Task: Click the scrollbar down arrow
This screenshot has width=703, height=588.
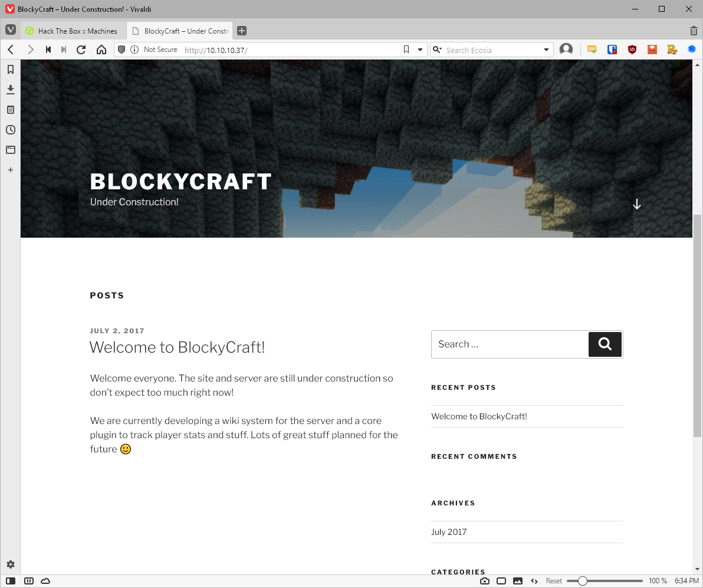Action: coord(697,569)
